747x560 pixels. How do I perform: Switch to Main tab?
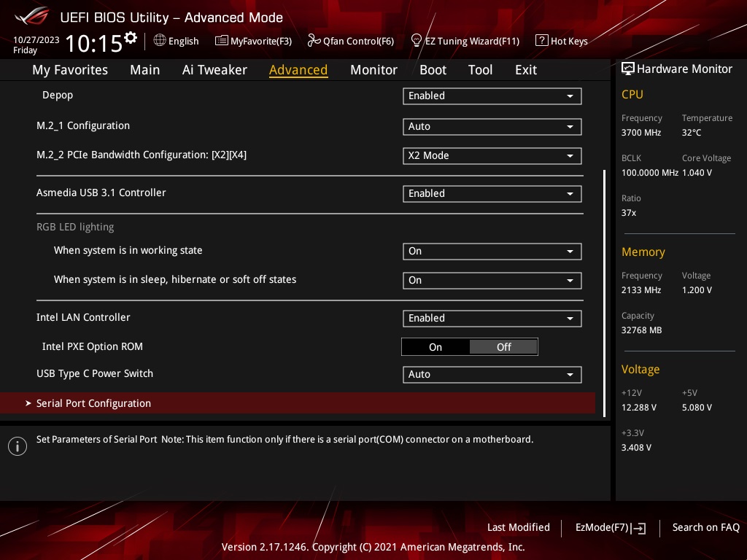(x=145, y=70)
